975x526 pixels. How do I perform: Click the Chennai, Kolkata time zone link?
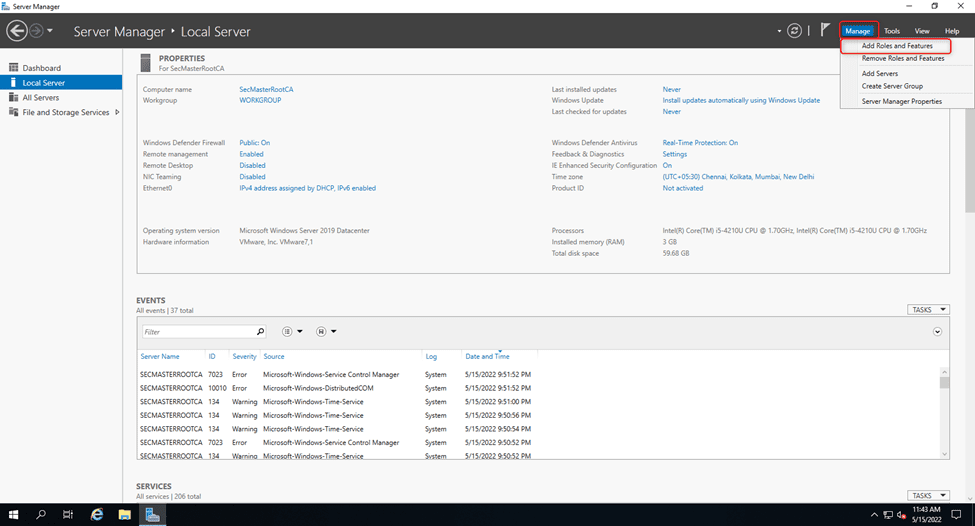click(737, 177)
